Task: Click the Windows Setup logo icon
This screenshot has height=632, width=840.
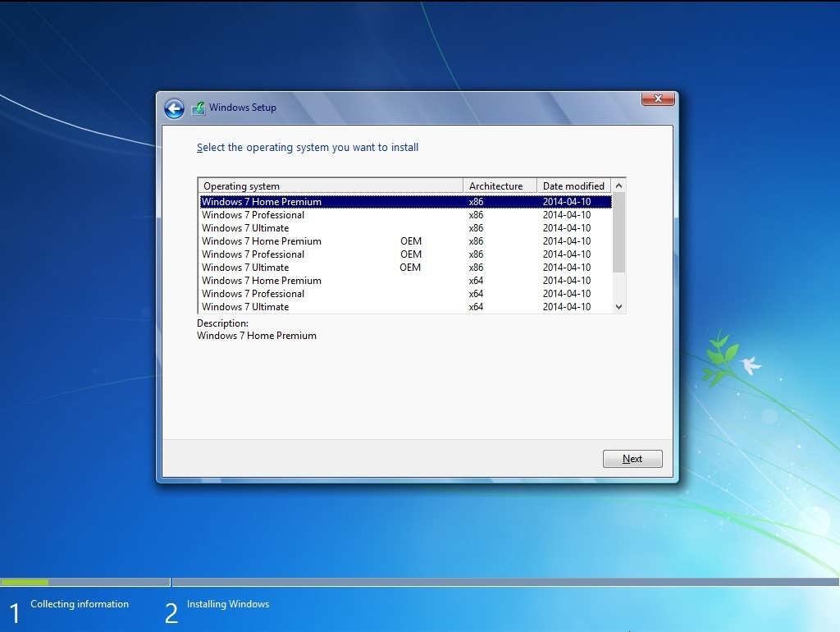Action: pyautogui.click(x=198, y=108)
